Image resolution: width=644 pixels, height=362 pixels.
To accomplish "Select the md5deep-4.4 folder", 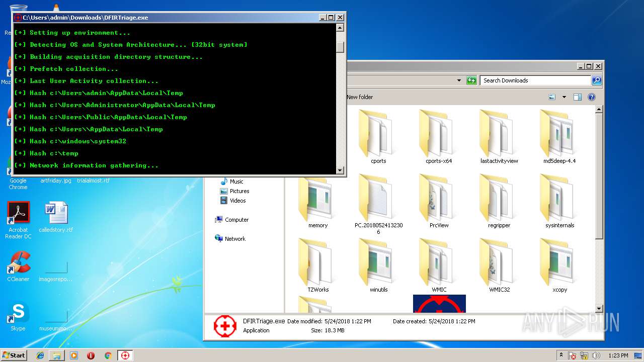I will pyautogui.click(x=559, y=136).
